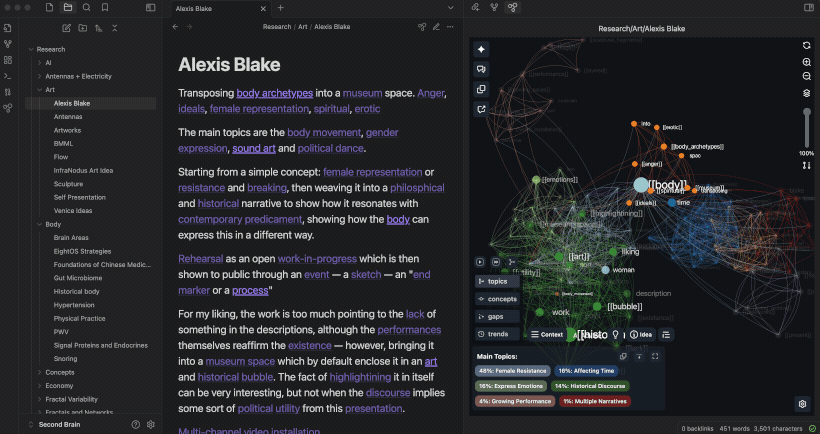Open InfraNodus graph icon in note header
This screenshot has width=820, height=434.
(422, 27)
